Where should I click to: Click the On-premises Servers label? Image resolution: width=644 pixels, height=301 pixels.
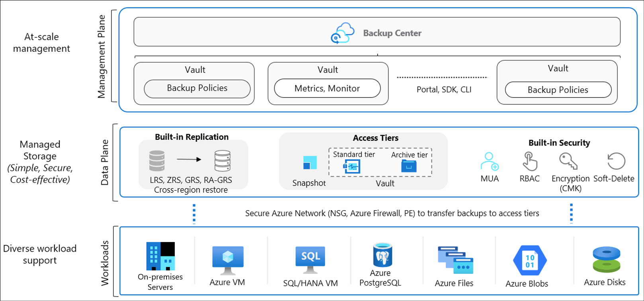pyautogui.click(x=160, y=282)
